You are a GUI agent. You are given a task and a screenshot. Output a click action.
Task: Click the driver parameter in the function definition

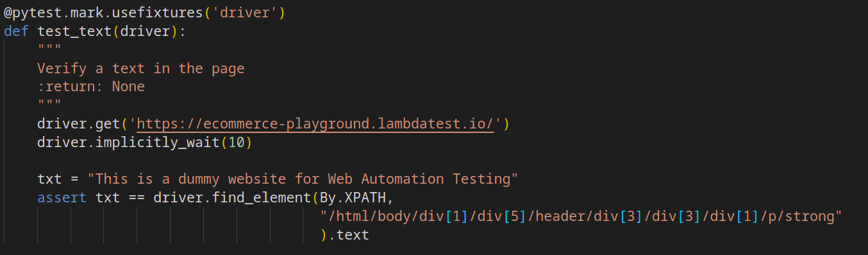point(146,31)
